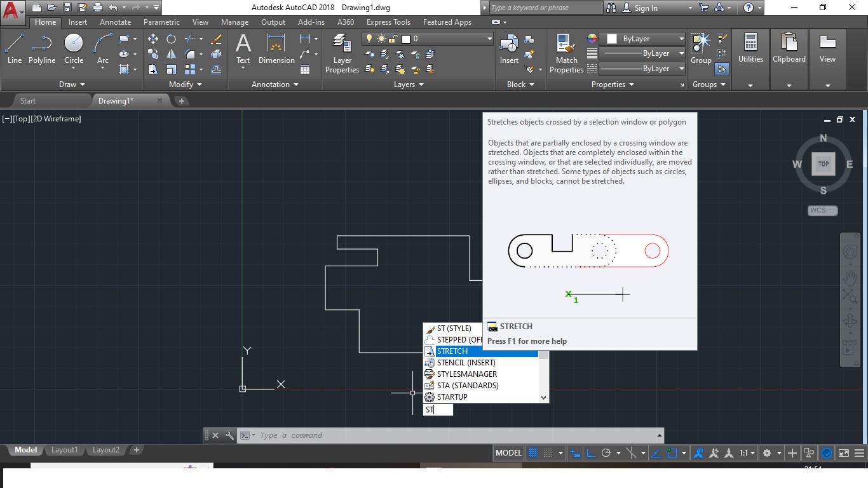Toggle 2D object snap
The height and width of the screenshot is (488, 868).
[x=672, y=453]
